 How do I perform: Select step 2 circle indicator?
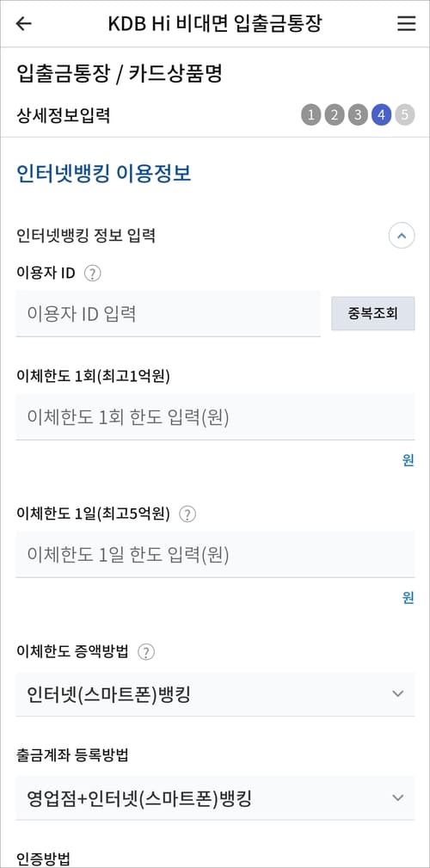coord(335,115)
